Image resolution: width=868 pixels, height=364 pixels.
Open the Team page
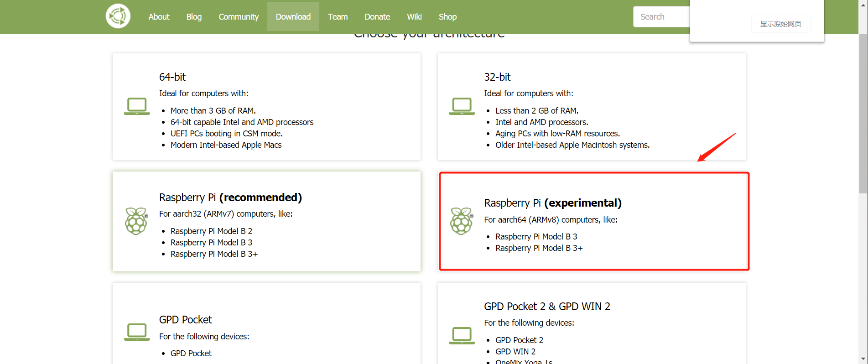[338, 17]
